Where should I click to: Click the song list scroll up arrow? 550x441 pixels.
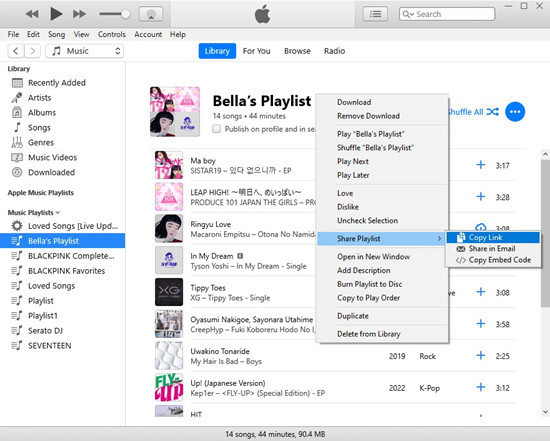point(545,154)
